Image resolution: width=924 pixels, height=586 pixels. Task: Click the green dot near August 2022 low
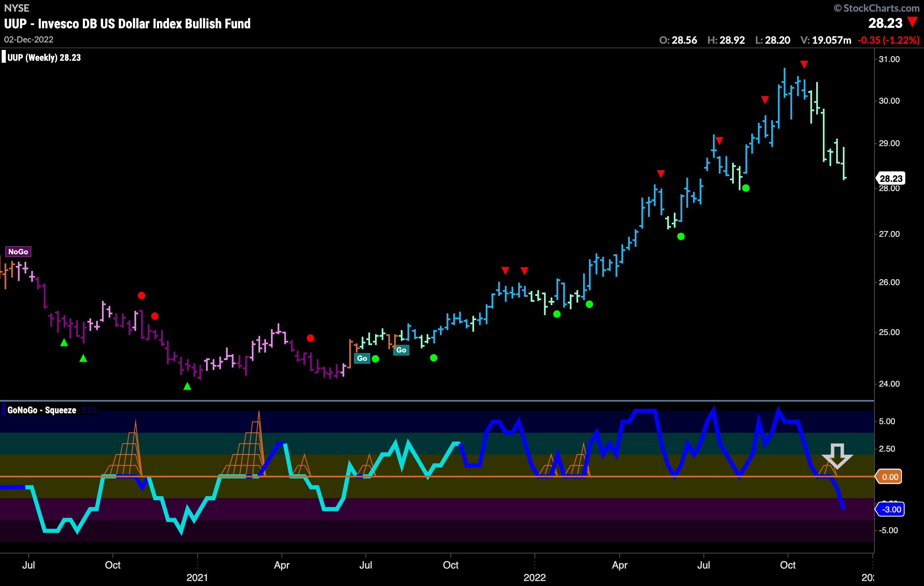tap(746, 188)
